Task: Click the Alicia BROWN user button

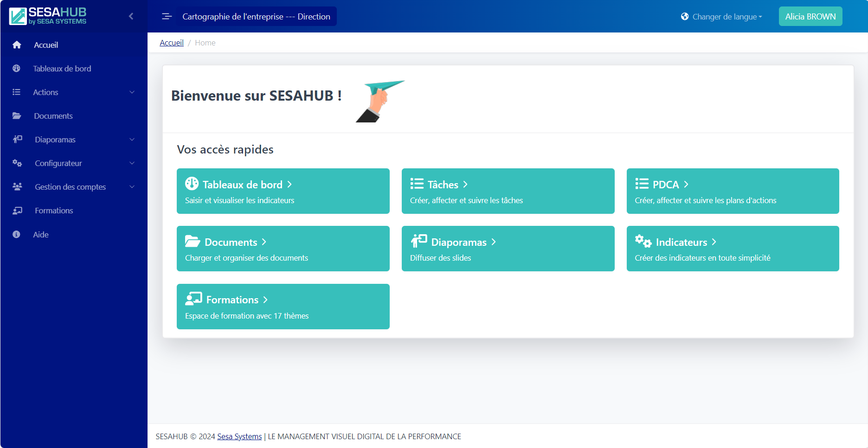Action: tap(810, 17)
